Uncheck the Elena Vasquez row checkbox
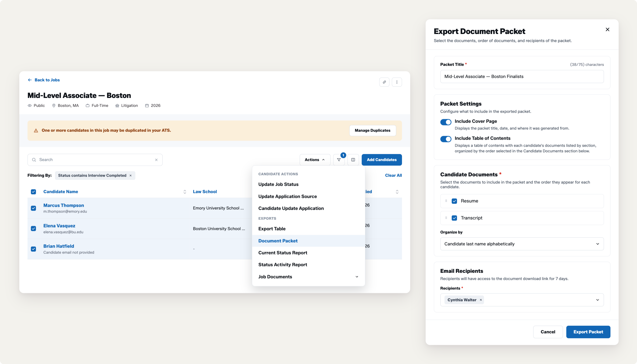The height and width of the screenshot is (364, 637). (x=34, y=229)
